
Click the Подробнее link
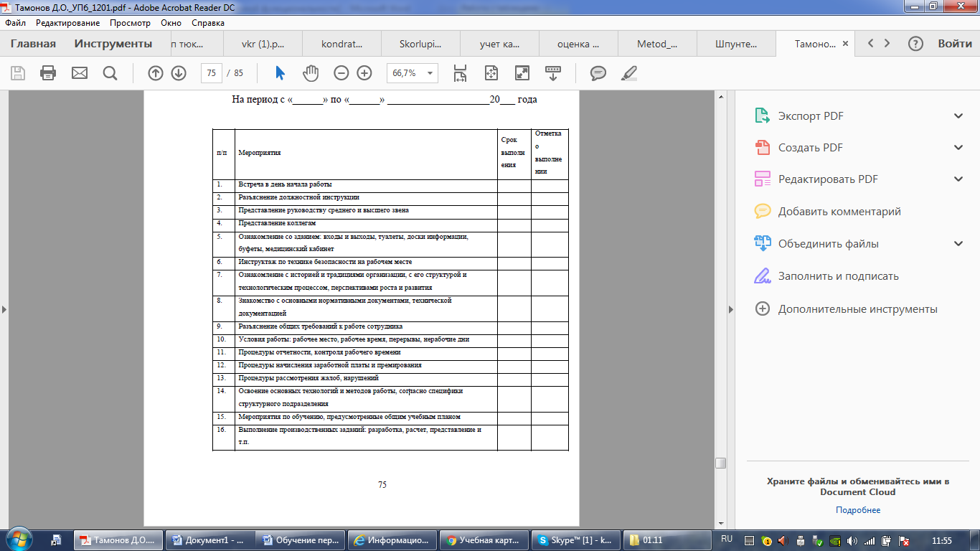coord(857,510)
